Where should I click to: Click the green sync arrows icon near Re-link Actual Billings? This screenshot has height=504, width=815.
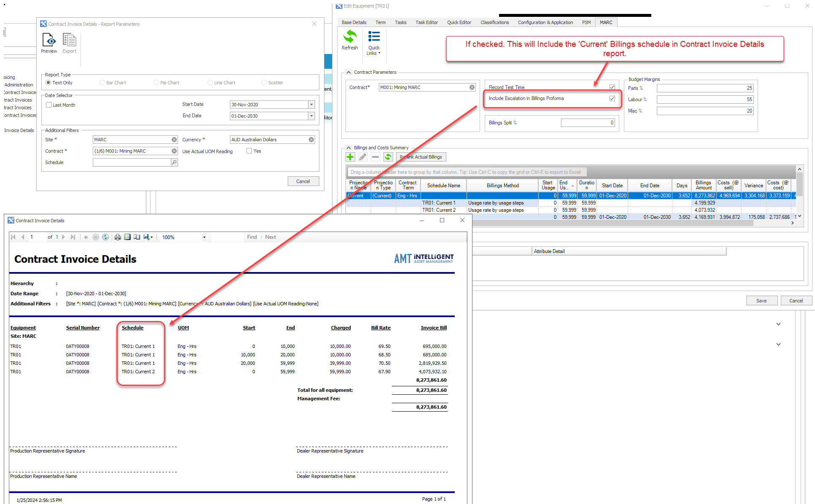click(388, 156)
